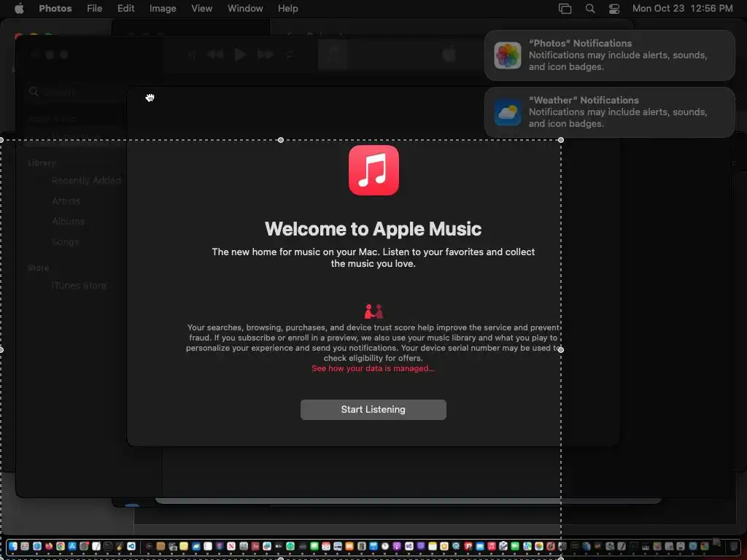Open the Image menu
Screen dimensions: 747x560
pos(163,8)
